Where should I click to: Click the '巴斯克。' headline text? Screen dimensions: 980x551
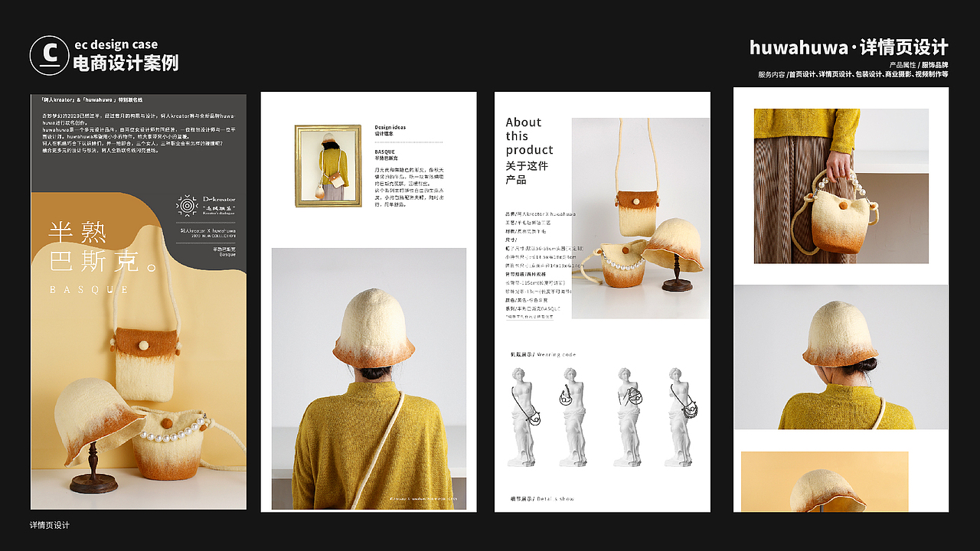(103, 261)
